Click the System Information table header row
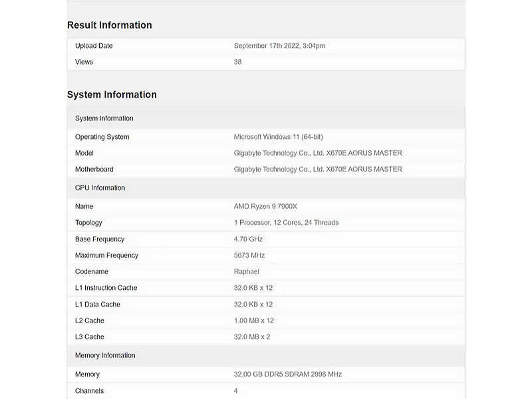The image size is (532, 399). point(266,118)
